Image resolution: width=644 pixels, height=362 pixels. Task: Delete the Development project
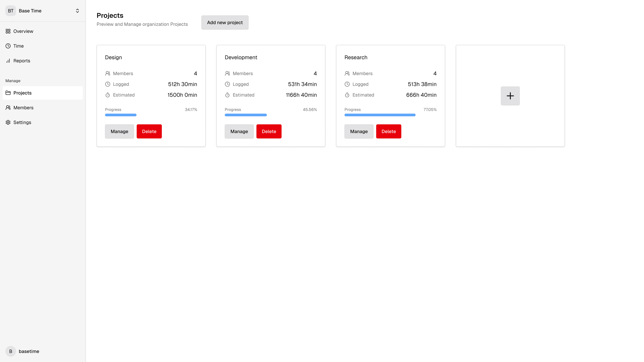[269, 131]
